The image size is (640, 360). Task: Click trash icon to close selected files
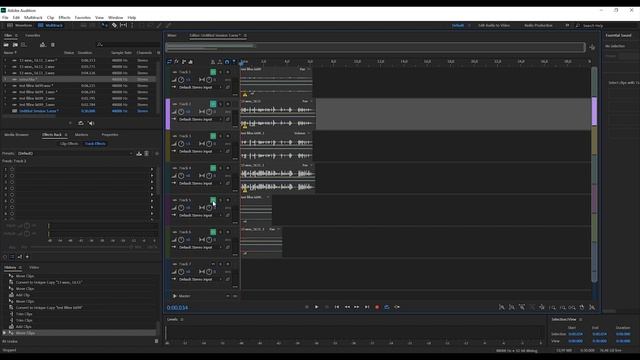53,44
